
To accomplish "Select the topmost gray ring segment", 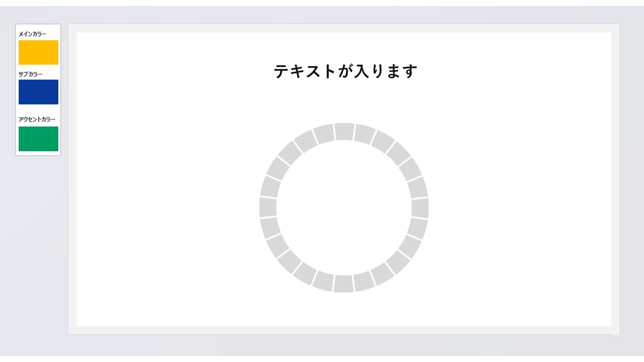I will coord(344,131).
